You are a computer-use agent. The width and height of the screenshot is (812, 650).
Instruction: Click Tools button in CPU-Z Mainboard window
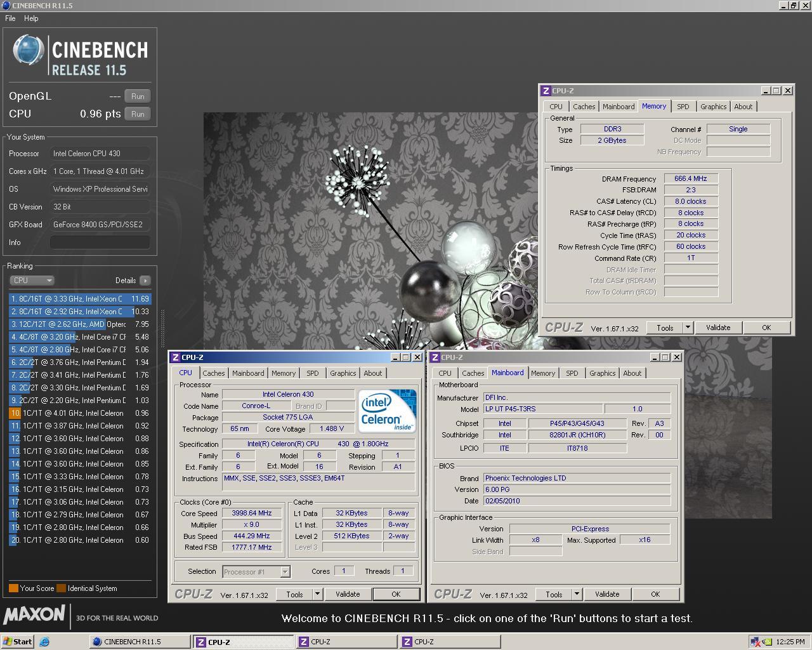(554, 595)
